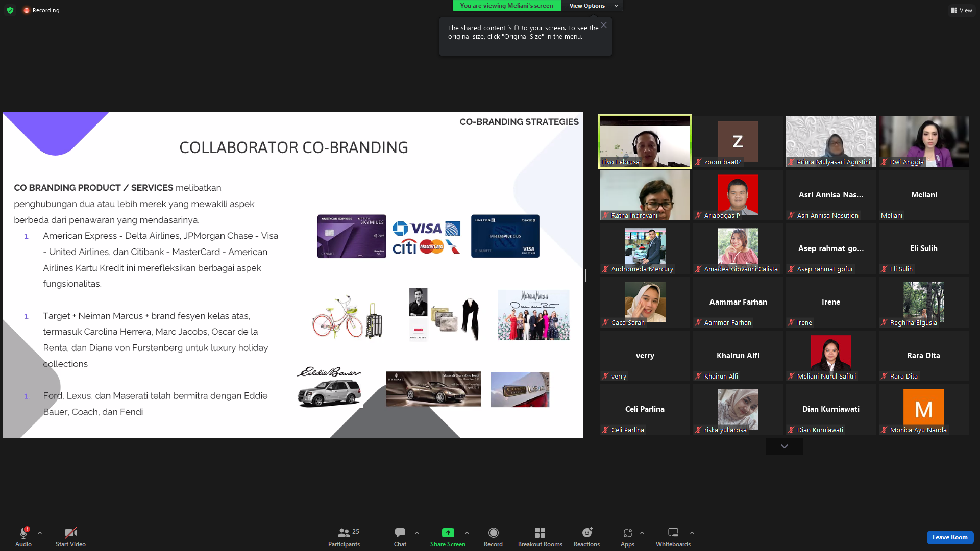The height and width of the screenshot is (551, 980).
Task: Select Monica Ayu Nanda's participant tile
Action: pyautogui.click(x=924, y=409)
